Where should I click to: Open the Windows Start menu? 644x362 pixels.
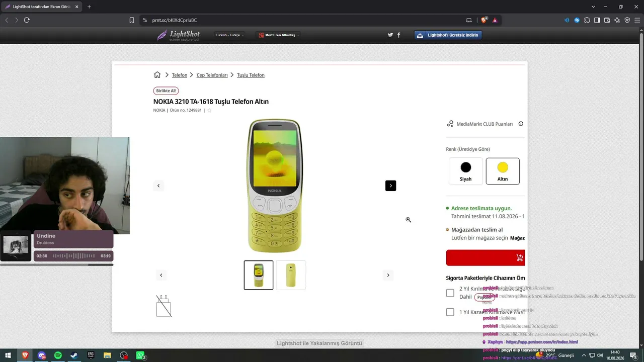pyautogui.click(x=8, y=355)
